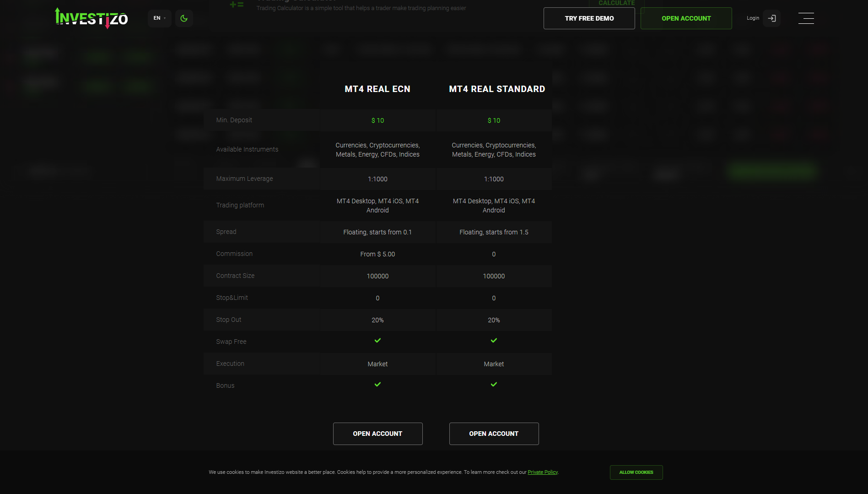Viewport: 868px width, 494px height.
Task: Open account for MT4 Real ECN
Action: click(x=378, y=434)
